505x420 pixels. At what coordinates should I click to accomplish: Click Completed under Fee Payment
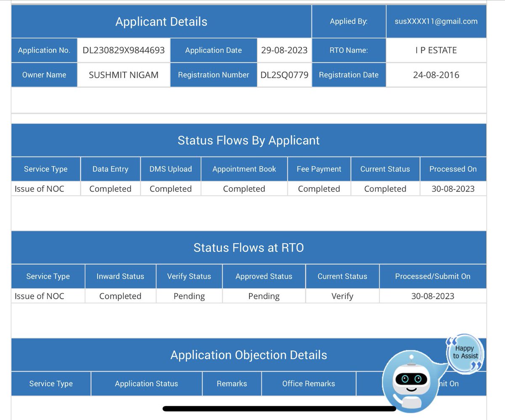(319, 189)
